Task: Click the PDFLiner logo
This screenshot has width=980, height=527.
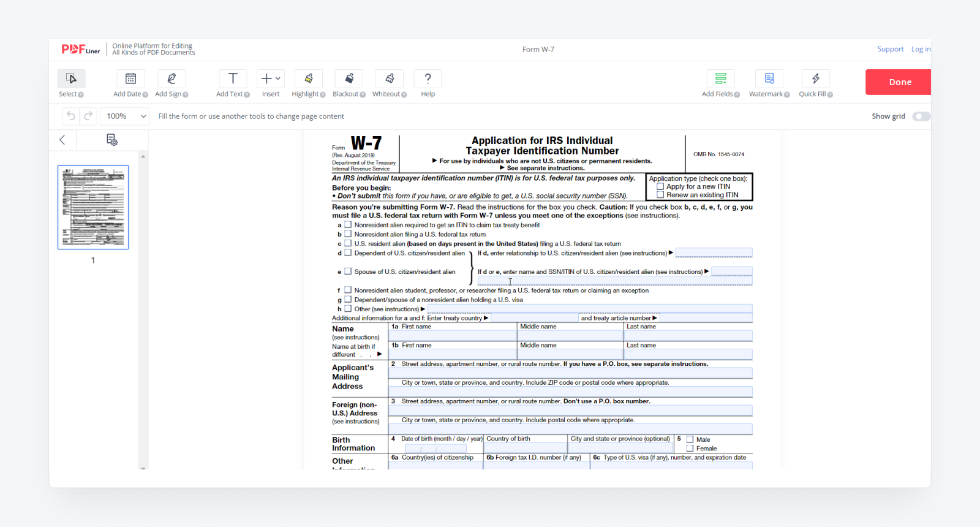Action: point(80,50)
